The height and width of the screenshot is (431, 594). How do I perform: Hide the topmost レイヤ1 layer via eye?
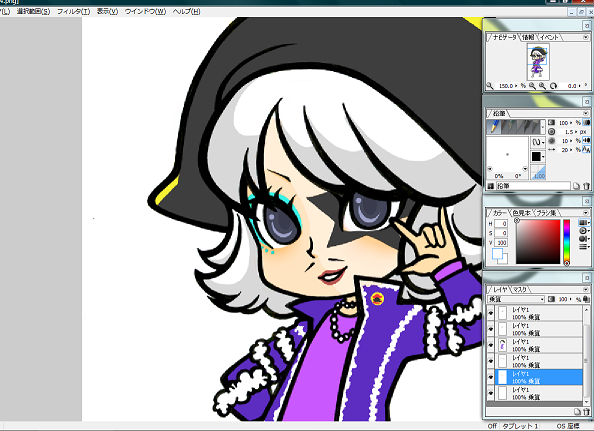click(491, 313)
